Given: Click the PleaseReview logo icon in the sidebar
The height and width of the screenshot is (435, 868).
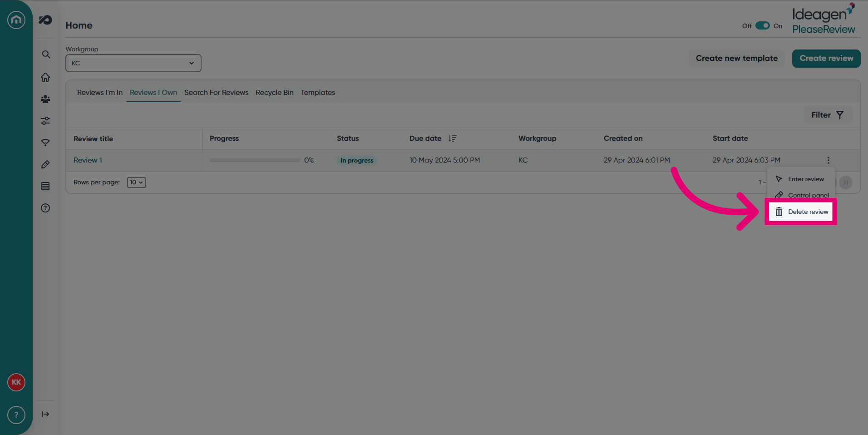Looking at the screenshot, I should coord(45,20).
